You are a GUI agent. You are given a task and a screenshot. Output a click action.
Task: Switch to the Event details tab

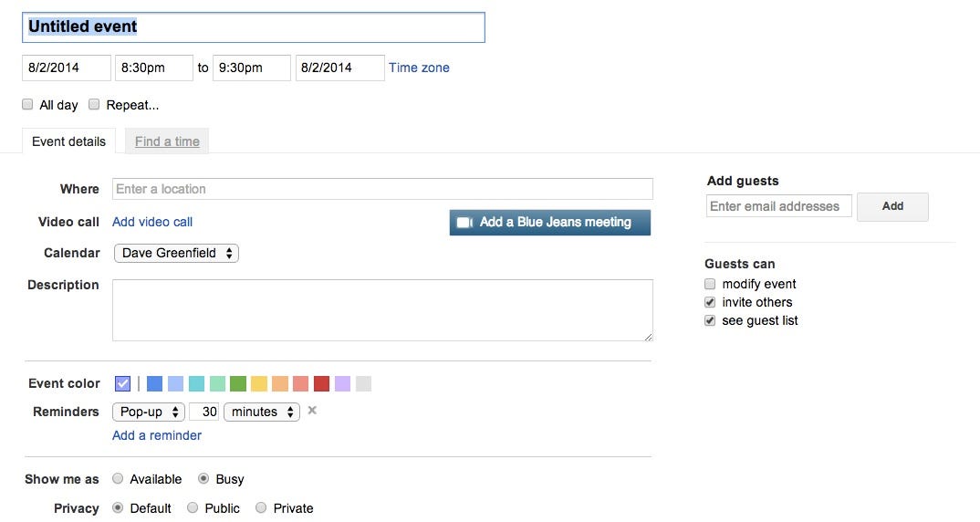tap(68, 141)
